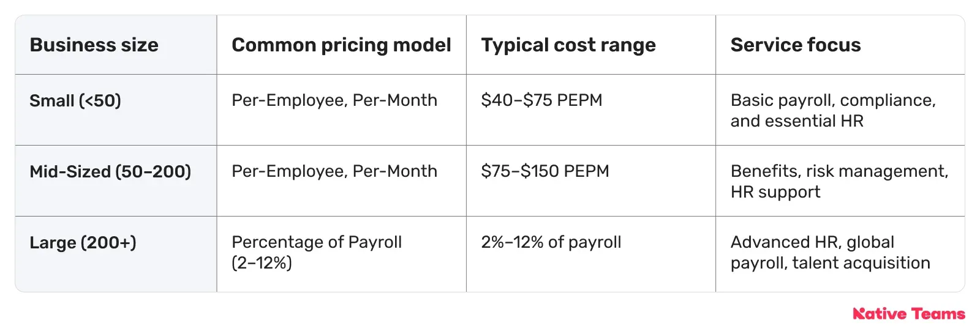Image resolution: width=980 pixels, height=334 pixels.
Task: Click the $40–$75 PEPM cell
Action: click(541, 100)
